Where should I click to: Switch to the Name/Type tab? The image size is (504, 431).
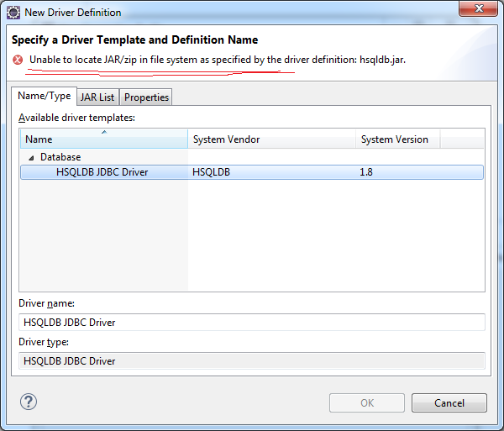44,96
